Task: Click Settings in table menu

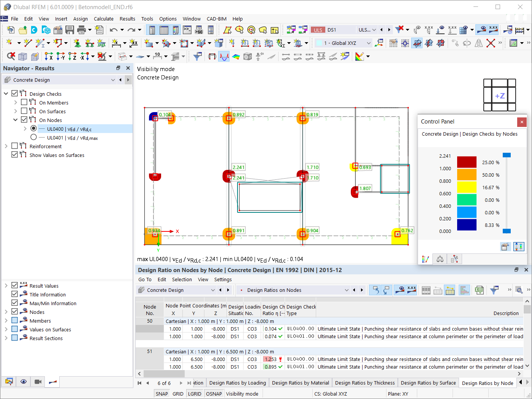Action: [223, 279]
